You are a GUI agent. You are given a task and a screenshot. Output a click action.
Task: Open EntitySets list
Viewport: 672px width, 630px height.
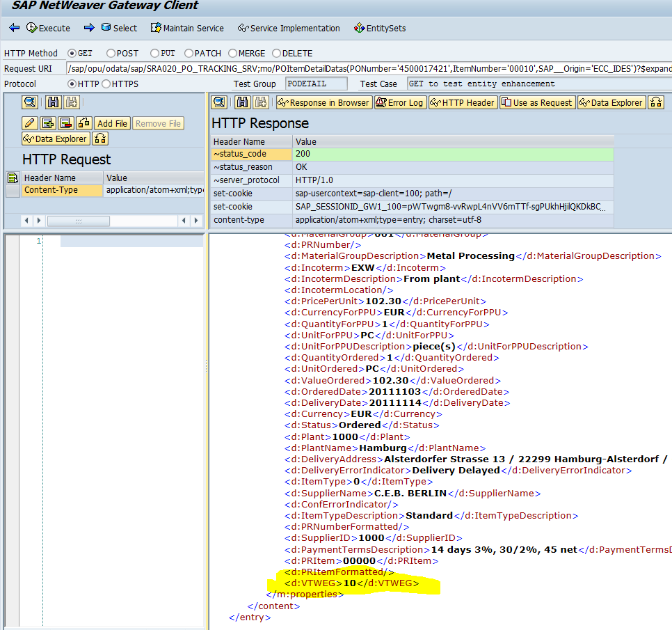pos(380,28)
